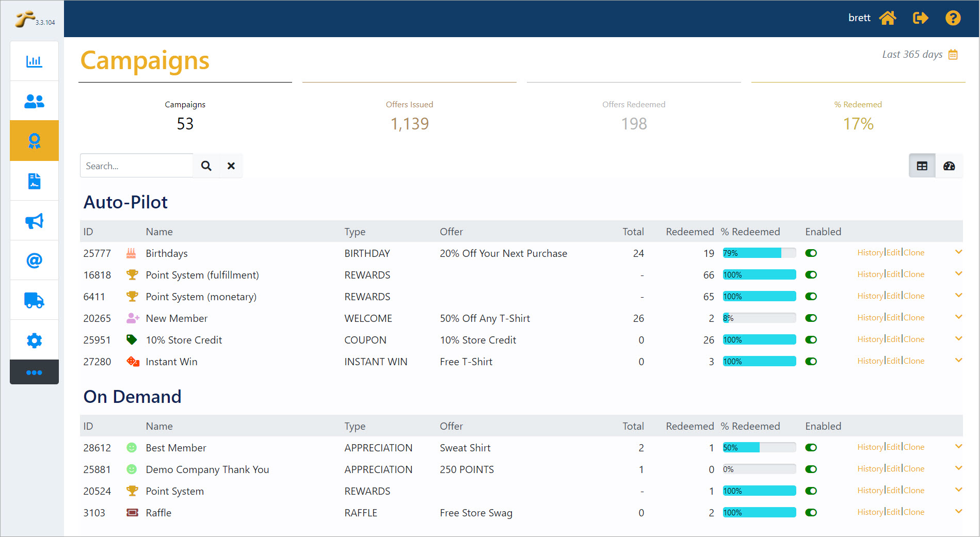980x537 pixels.
Task: Expand the Birthdays row chevron
Action: (x=958, y=252)
